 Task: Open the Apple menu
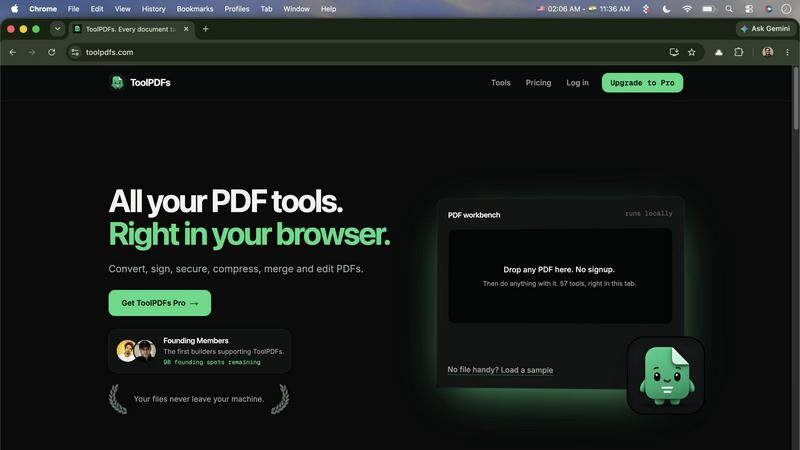pos(14,9)
